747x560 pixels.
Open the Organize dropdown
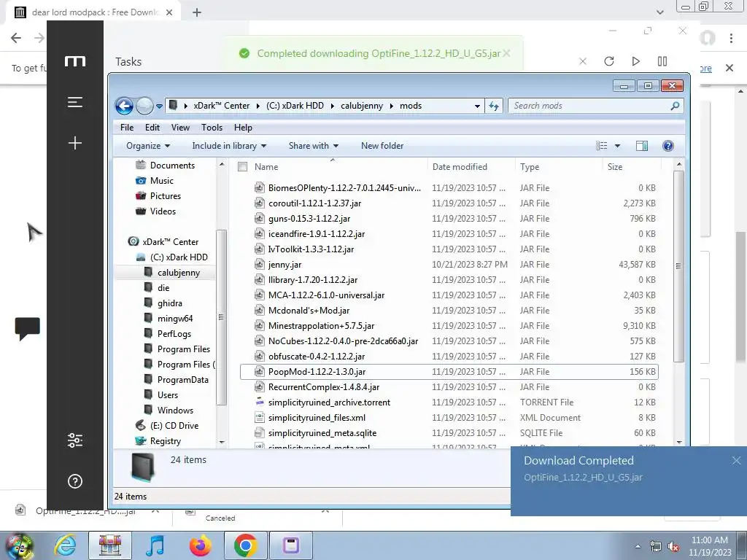[x=147, y=146]
